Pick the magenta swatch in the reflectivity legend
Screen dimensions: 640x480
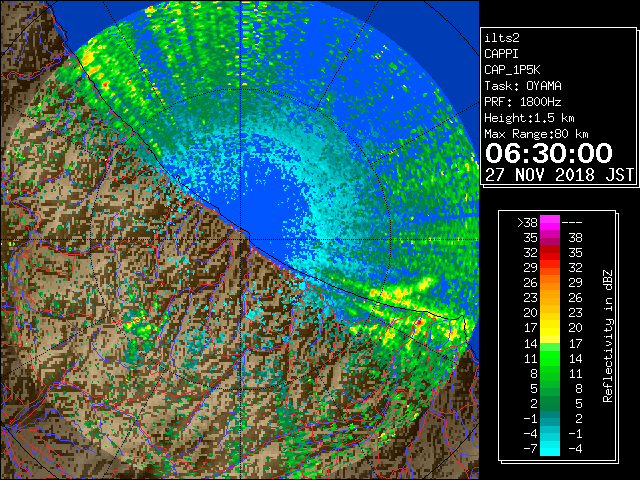click(x=550, y=223)
